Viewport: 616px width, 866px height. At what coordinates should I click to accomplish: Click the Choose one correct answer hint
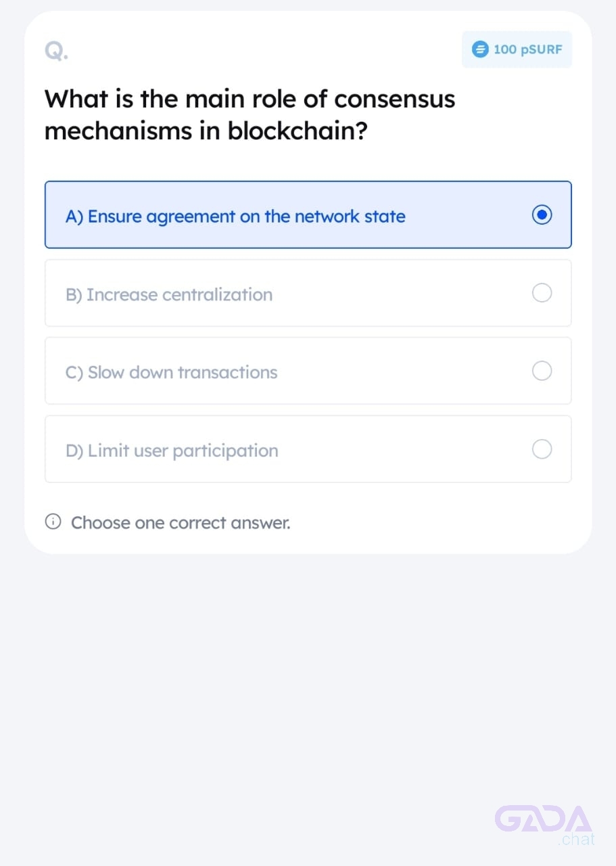181,522
